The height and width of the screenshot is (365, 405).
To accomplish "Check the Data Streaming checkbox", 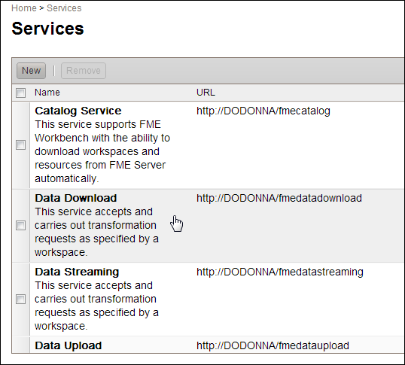I will pos(21,299).
